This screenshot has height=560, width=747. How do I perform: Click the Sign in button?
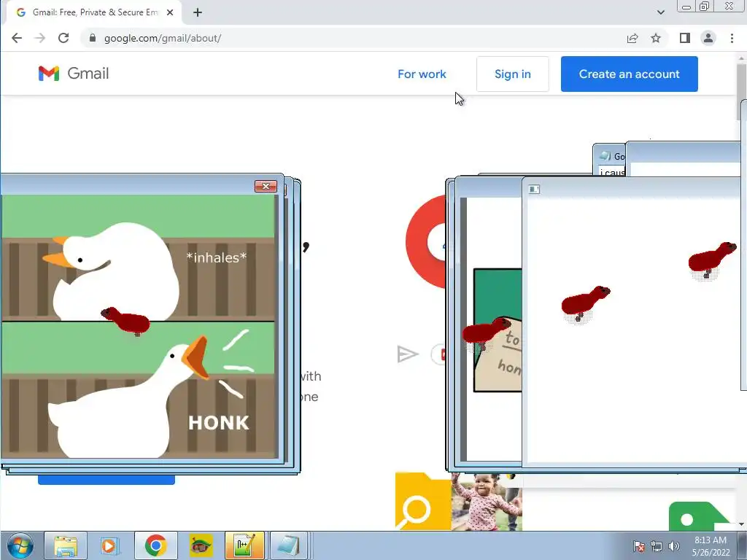pyautogui.click(x=513, y=74)
